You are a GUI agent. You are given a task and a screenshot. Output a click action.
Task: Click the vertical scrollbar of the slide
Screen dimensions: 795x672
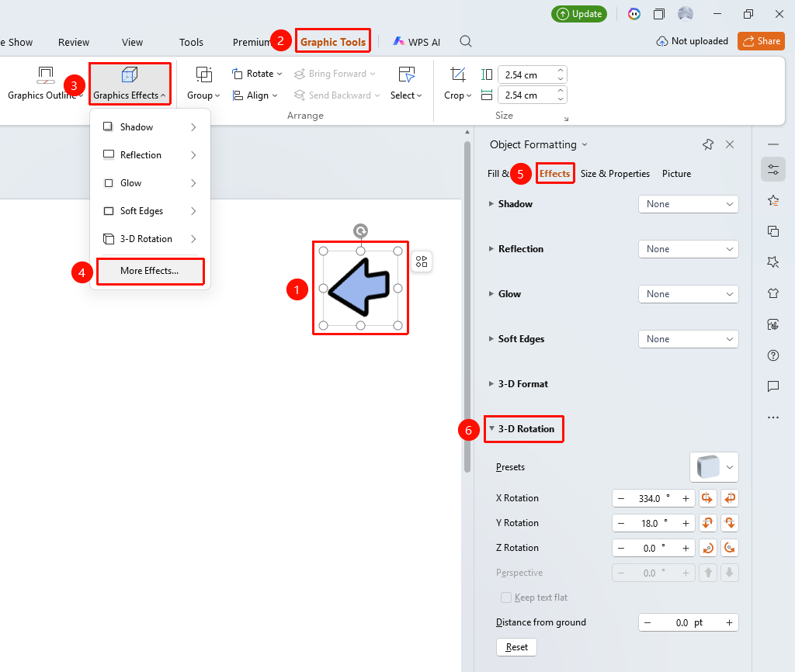pyautogui.click(x=467, y=307)
